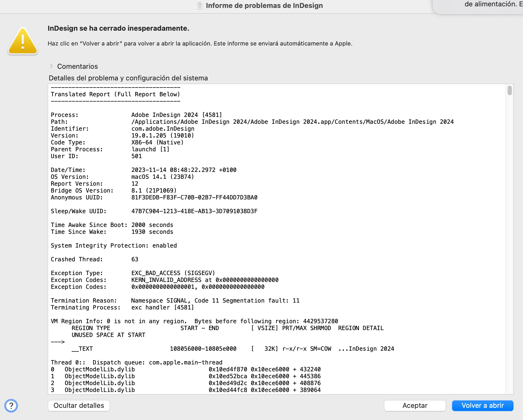This screenshot has width=523, height=420.
Task: Click the EXC_BAD_ACCESS (SIGSEGV) exception text
Action: click(x=173, y=273)
